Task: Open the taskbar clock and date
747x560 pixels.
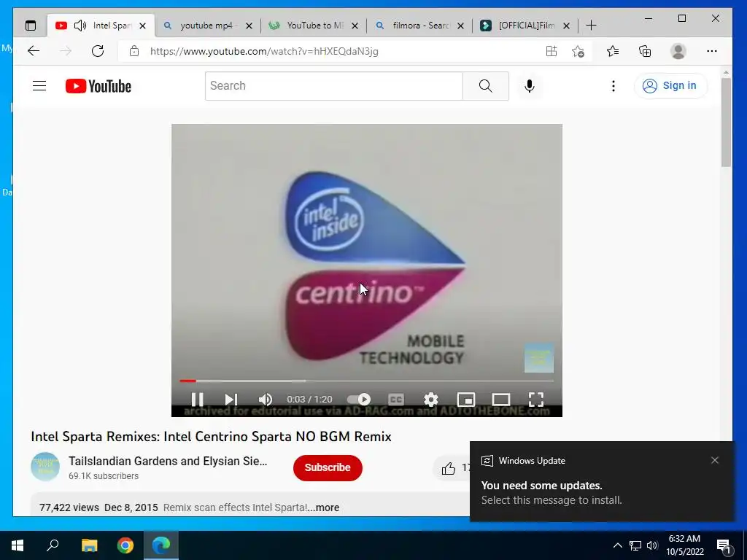Action: [684, 545]
